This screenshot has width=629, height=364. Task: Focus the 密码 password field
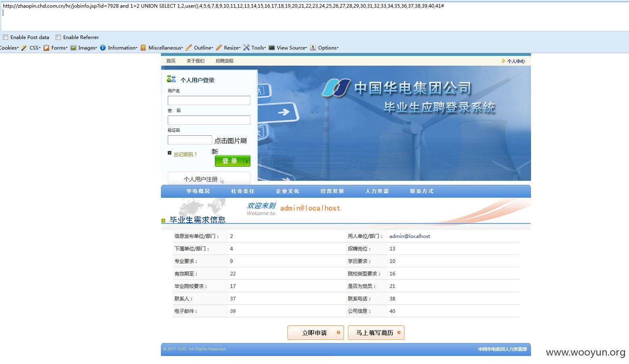tap(209, 120)
